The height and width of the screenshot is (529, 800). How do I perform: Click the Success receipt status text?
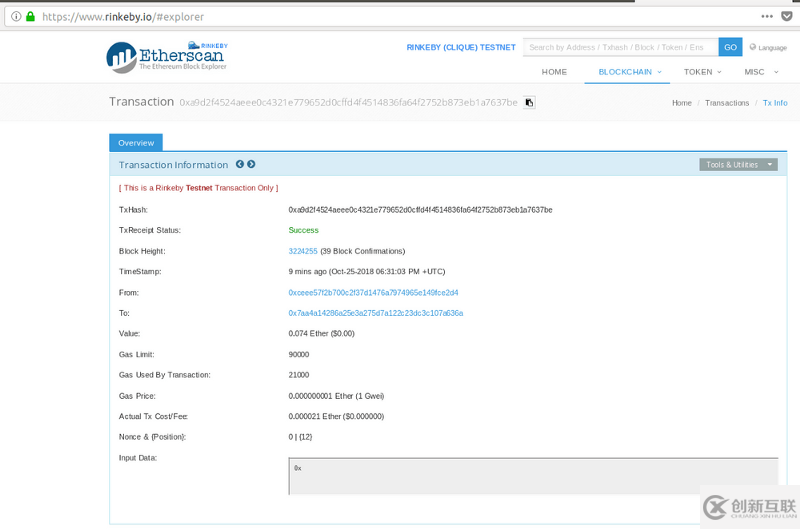pos(303,230)
